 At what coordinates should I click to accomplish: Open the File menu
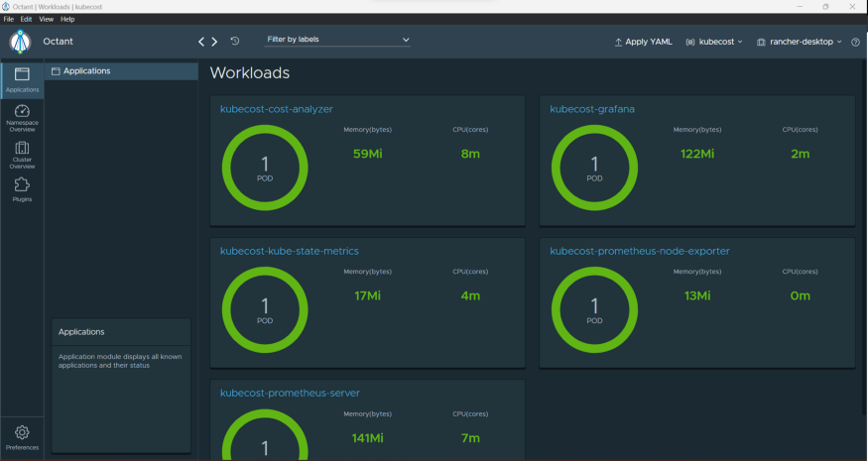coord(9,19)
